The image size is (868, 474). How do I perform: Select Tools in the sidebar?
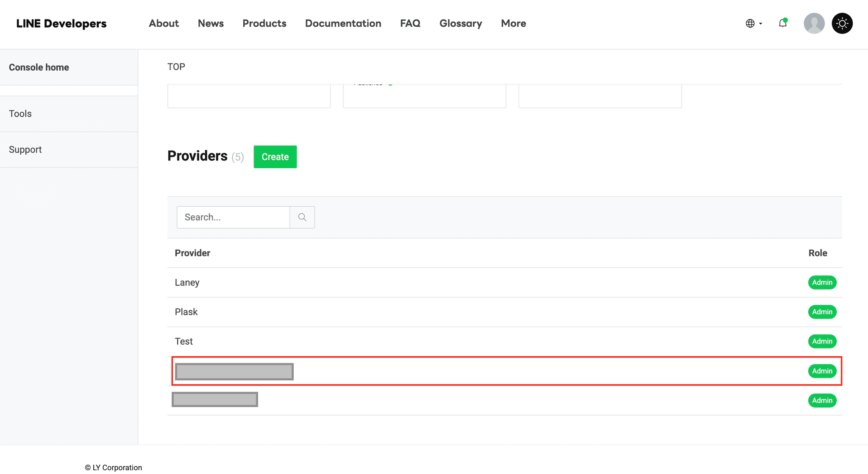point(69,114)
